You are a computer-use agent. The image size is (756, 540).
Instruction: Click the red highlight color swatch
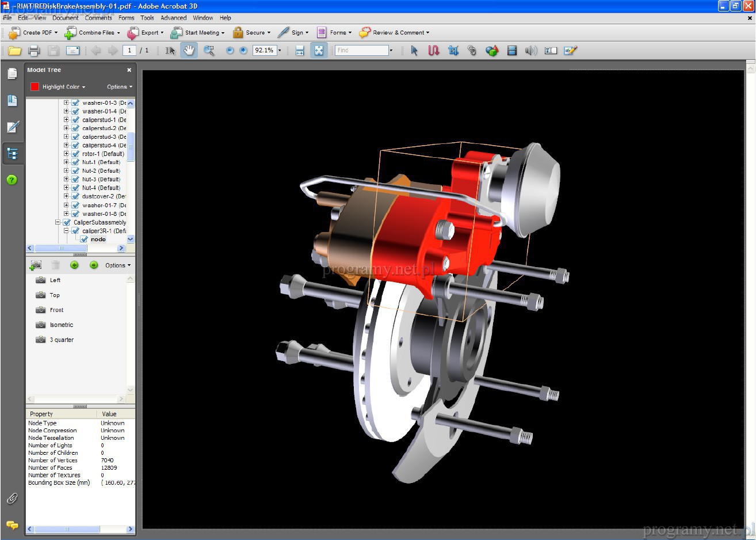coord(35,87)
